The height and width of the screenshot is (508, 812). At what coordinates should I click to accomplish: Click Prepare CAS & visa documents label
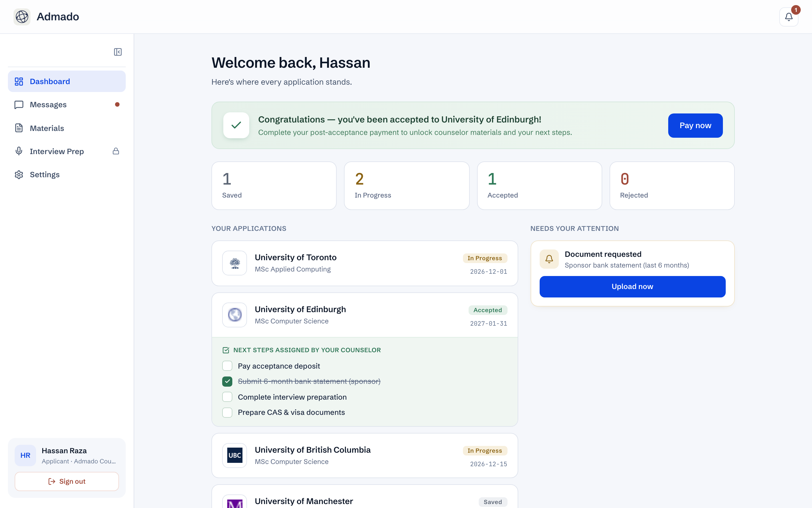coord(291,412)
